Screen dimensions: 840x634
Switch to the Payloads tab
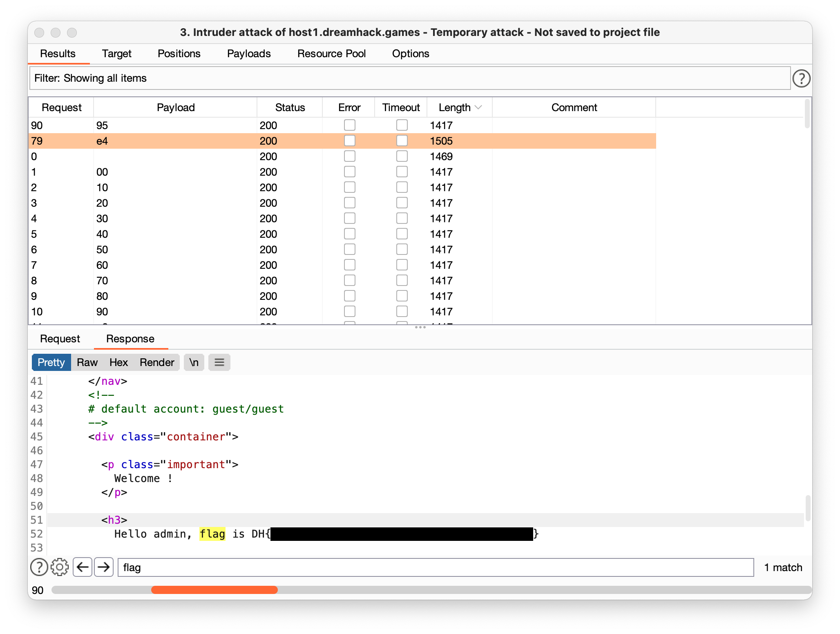249,54
